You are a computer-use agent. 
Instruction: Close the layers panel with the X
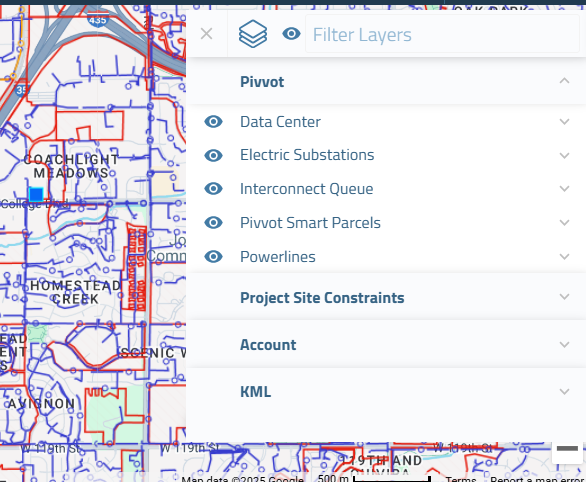pyautogui.click(x=206, y=34)
